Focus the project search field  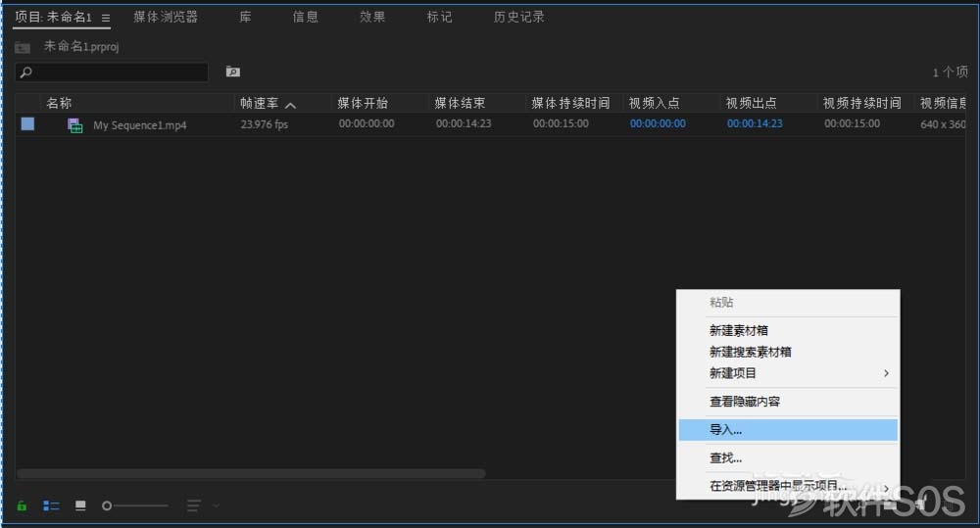[112, 72]
